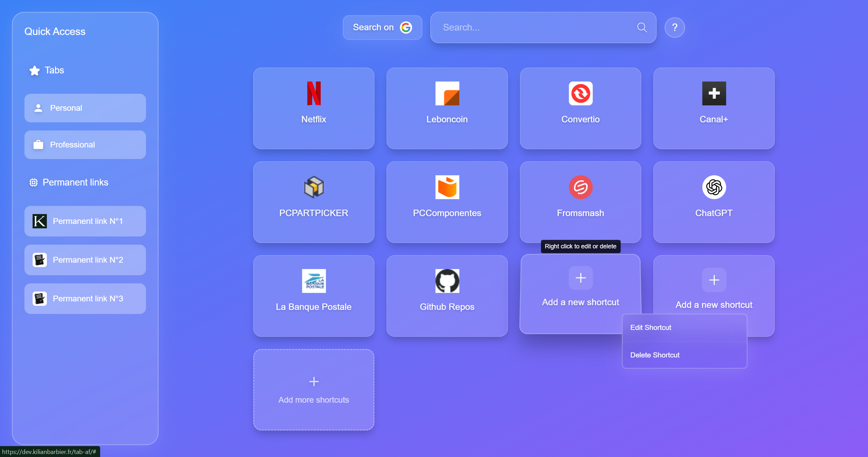Click the La Banque Postale logo
Viewport: 868px width, 457px height.
click(x=314, y=281)
